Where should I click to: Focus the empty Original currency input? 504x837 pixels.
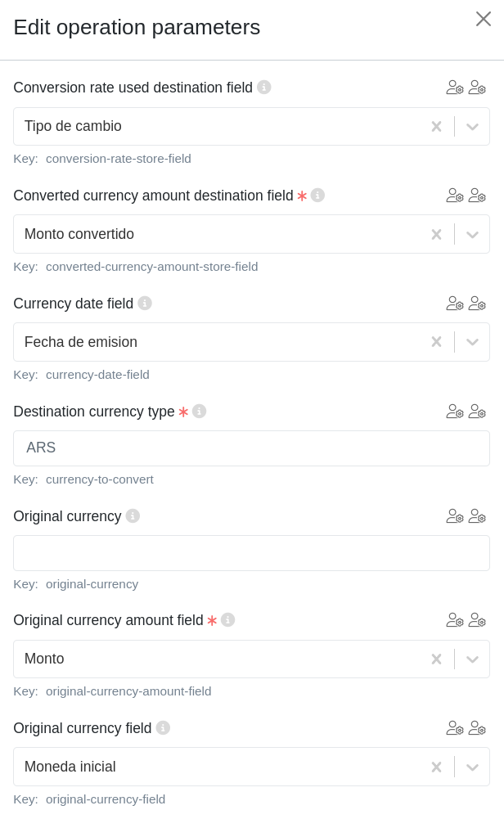coord(251,553)
